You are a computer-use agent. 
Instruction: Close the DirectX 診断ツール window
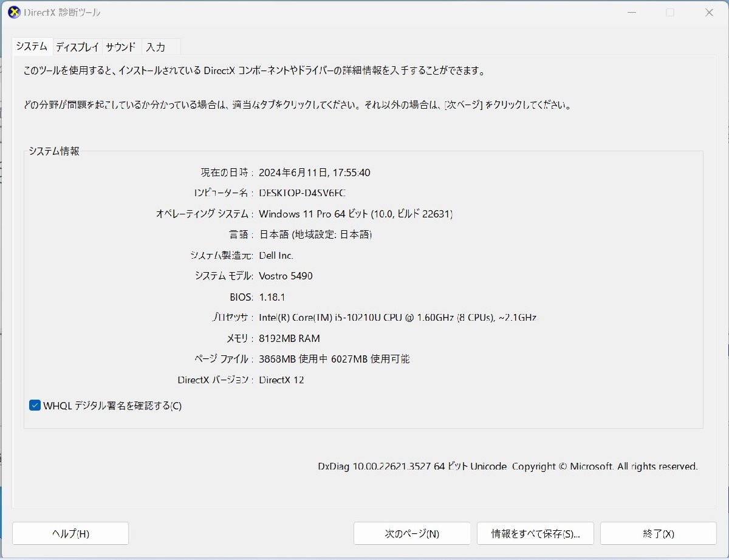(708, 12)
